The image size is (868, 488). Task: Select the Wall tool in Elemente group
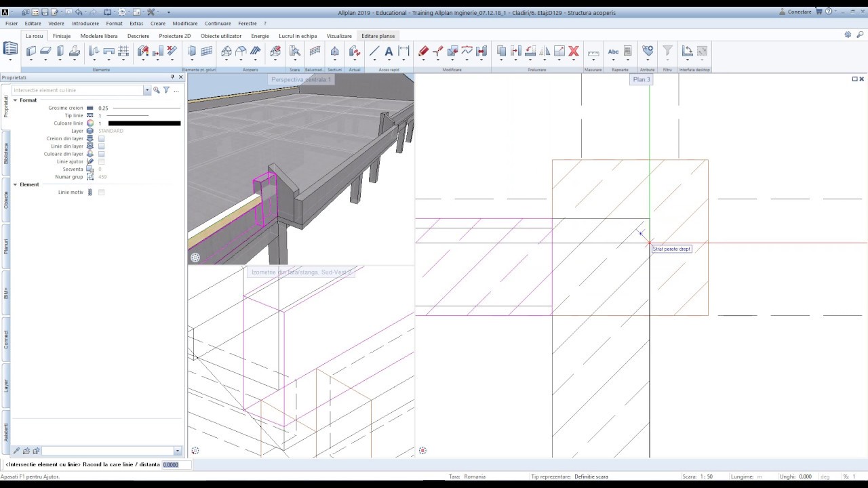tap(31, 51)
